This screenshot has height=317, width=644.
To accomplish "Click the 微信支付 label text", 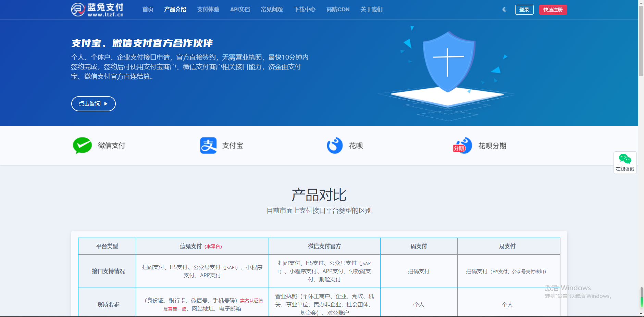I will coord(112,145).
